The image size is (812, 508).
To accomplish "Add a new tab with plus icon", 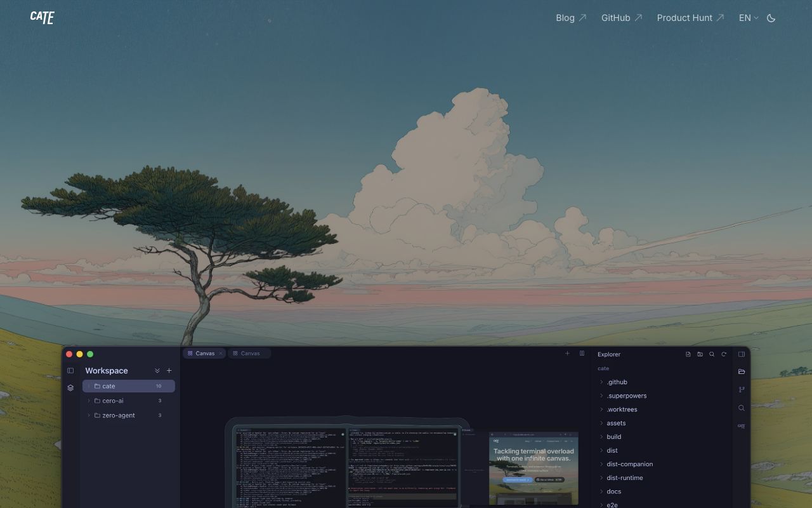I will [567, 353].
